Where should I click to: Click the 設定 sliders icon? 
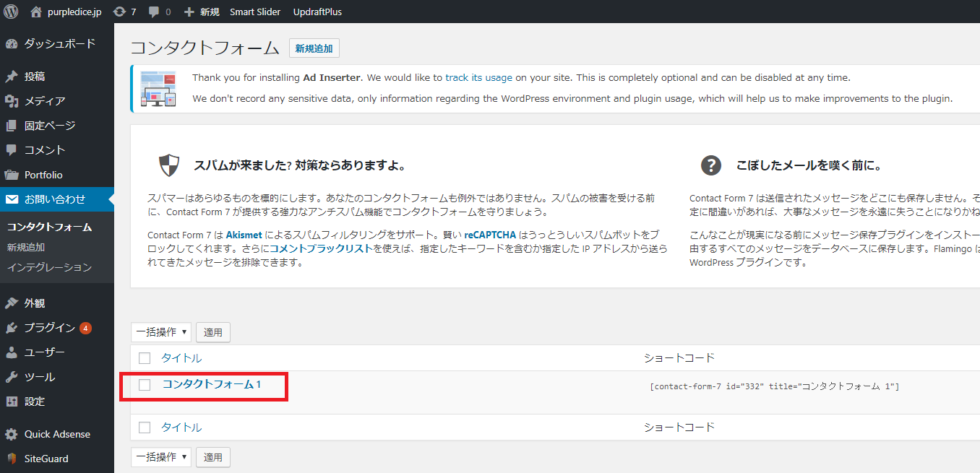[12, 402]
